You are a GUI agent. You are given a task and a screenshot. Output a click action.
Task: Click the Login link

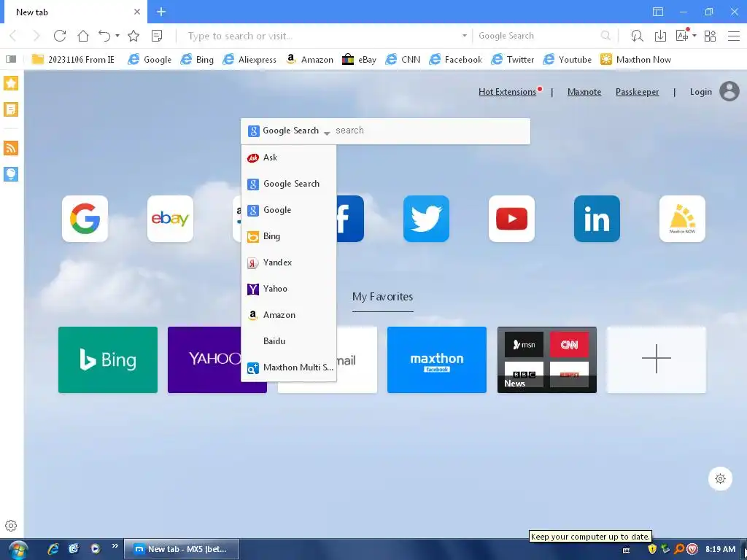(x=701, y=92)
